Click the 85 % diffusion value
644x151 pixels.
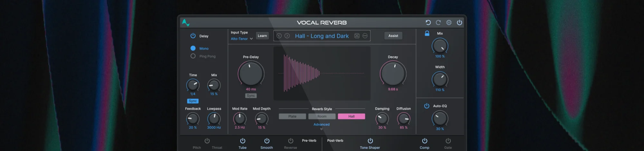coord(404,127)
